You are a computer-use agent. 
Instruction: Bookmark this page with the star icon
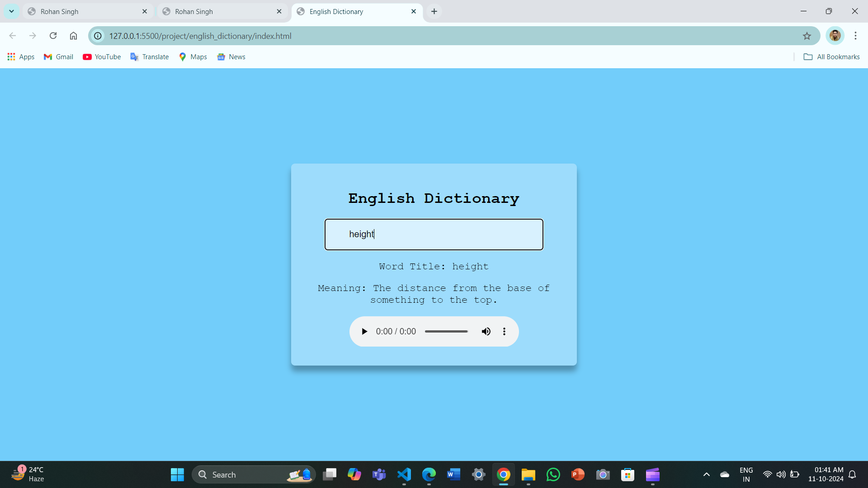pyautogui.click(x=807, y=36)
